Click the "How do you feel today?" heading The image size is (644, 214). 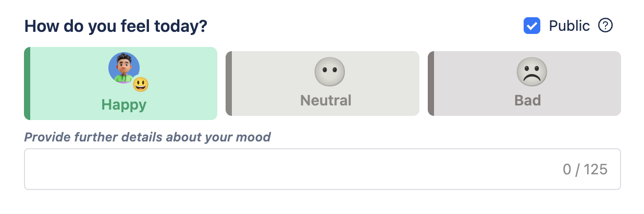tap(116, 26)
